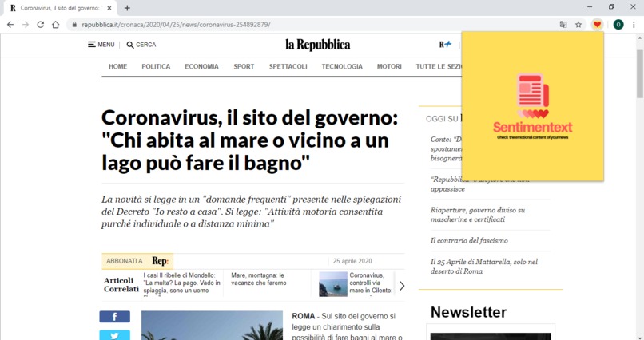The image size is (644, 340).
Task: Select the Coronavirus article tab
Action: point(60,8)
